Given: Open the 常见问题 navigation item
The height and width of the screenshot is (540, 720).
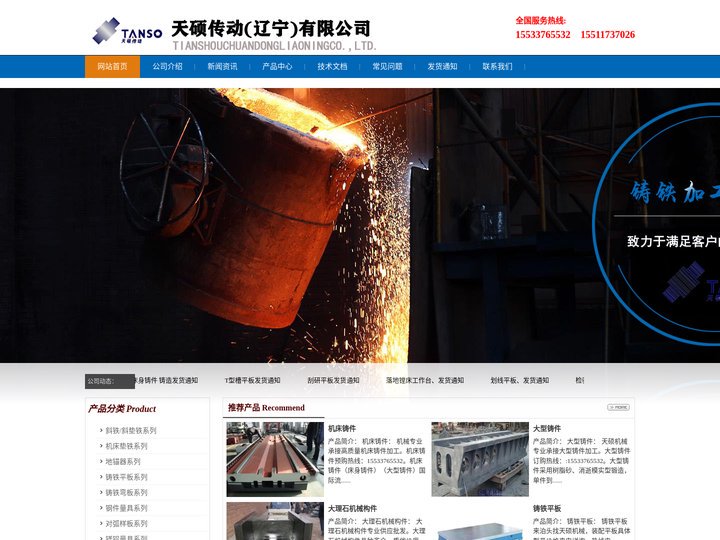Looking at the screenshot, I should 387,67.
